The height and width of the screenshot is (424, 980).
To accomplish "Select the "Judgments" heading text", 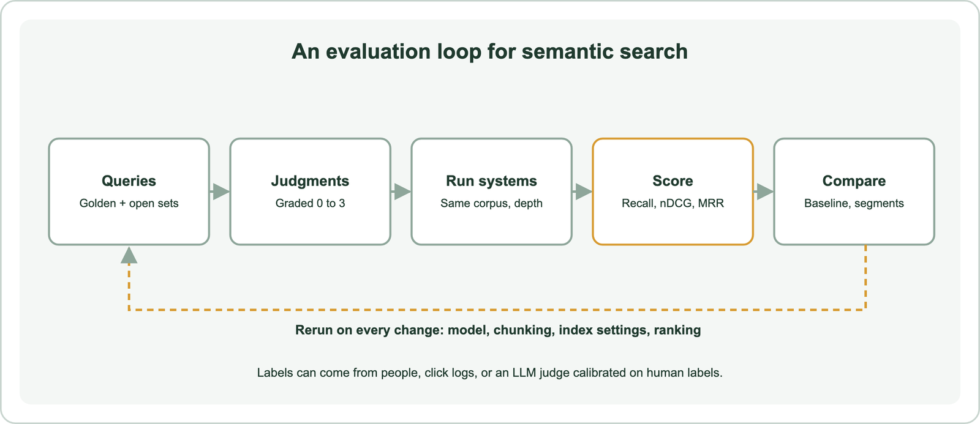I will pos(310,181).
